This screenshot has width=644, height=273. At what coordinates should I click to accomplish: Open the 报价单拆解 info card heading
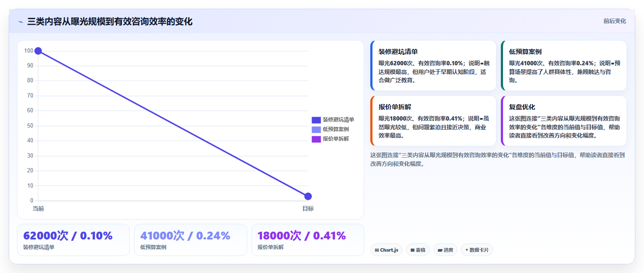(395, 107)
